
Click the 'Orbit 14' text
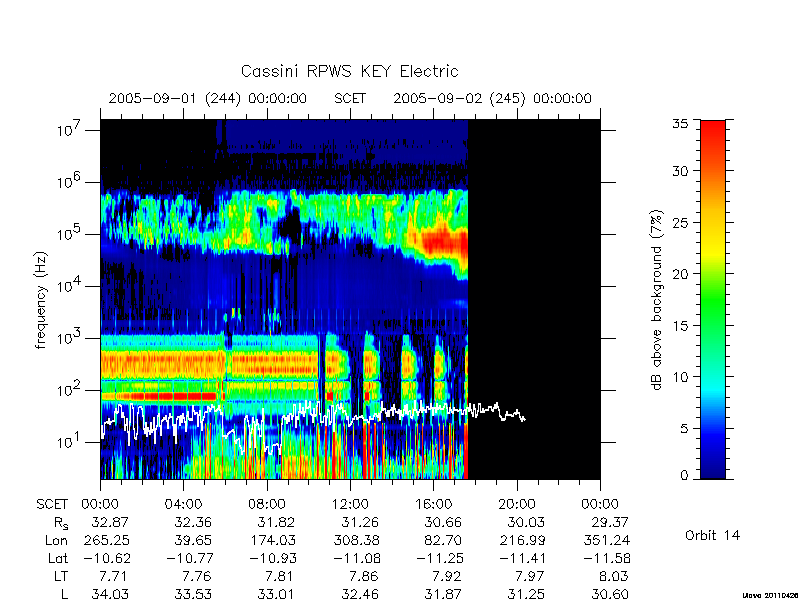[x=712, y=535]
